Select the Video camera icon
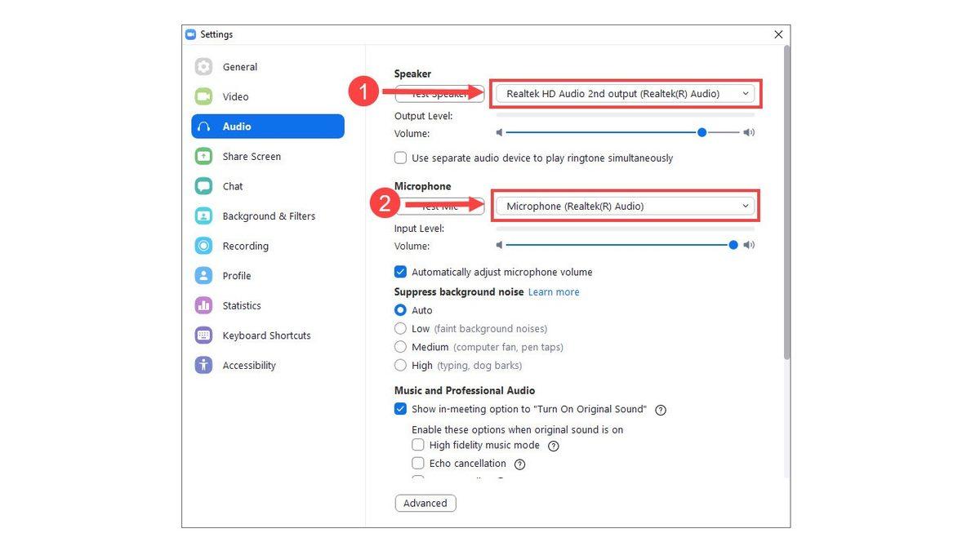Image resolution: width=980 pixels, height=551 pixels. click(203, 96)
